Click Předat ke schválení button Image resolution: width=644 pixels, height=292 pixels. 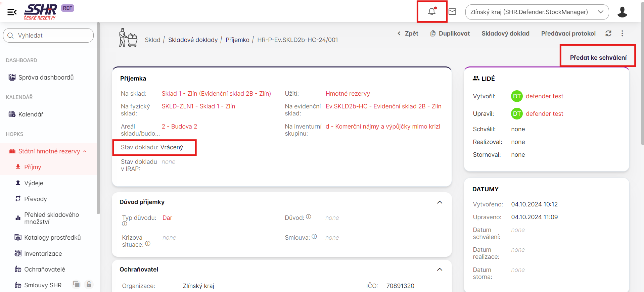(x=598, y=58)
